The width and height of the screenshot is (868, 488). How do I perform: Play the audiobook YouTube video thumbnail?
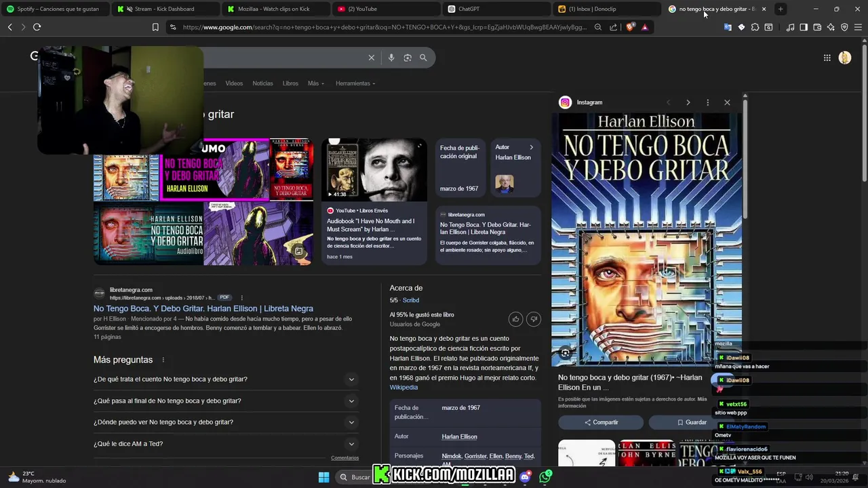374,169
